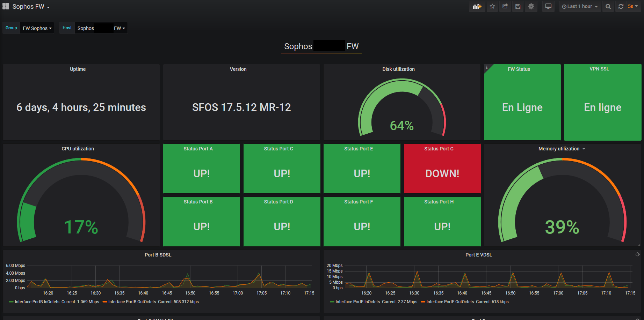This screenshot has height=320, width=644.
Task: Click the orange PortB OutOctets legend color line
Action: tap(104, 302)
